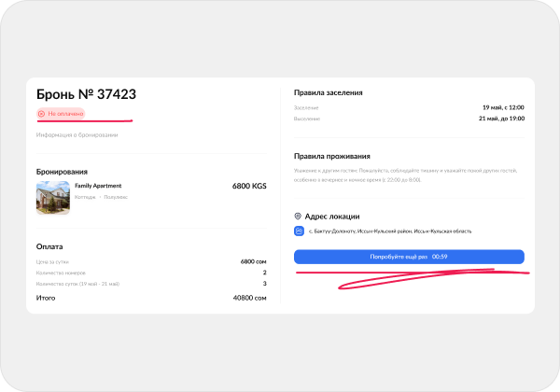The image size is (560, 392).
Task: Click the location pin icon beside 'Адрес локации'
Action: (x=298, y=216)
